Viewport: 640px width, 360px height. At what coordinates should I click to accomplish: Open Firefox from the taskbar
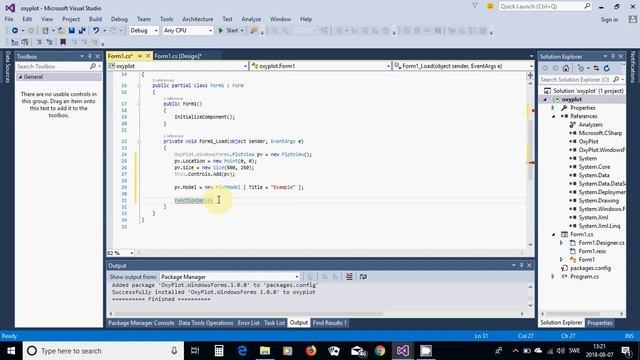click(311, 351)
